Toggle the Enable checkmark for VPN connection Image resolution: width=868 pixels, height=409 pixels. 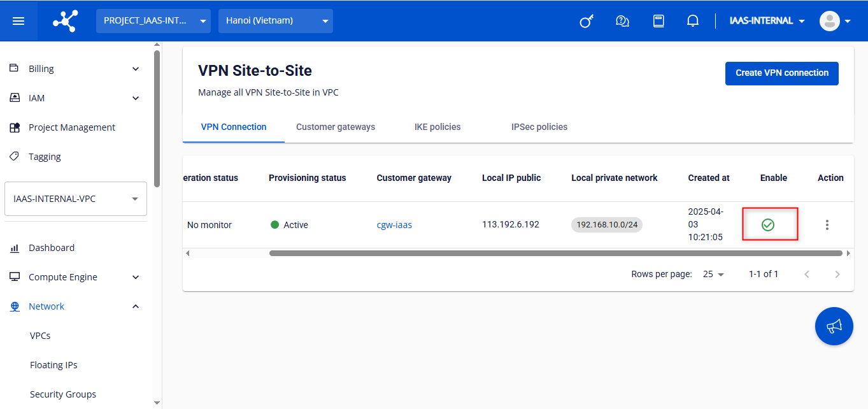point(768,225)
